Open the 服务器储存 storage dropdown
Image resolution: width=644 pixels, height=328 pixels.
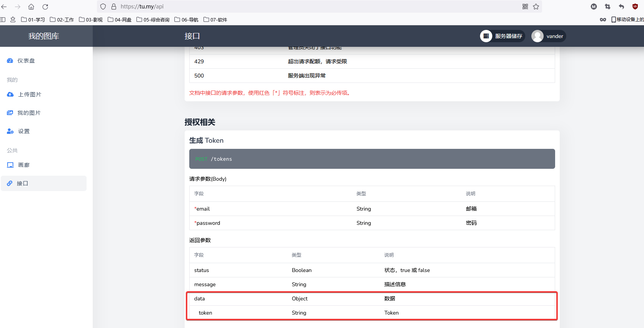(x=502, y=36)
